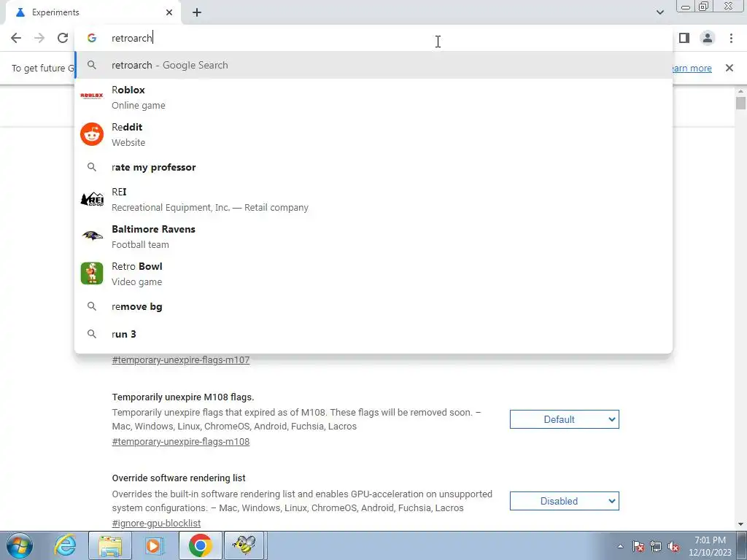This screenshot has width=747, height=560.
Task: Click the taskbar clock 7:01 PM
Action: pos(710,540)
